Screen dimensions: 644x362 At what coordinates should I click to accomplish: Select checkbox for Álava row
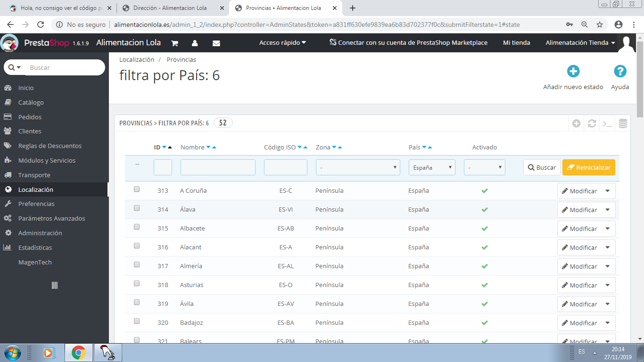click(x=137, y=208)
